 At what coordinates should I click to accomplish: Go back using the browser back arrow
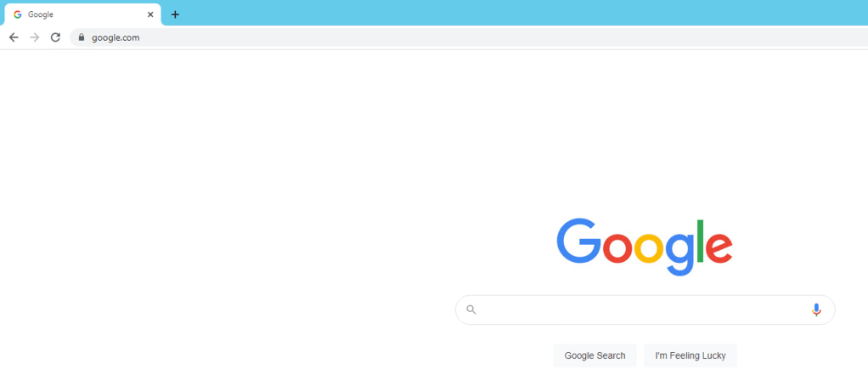14,37
